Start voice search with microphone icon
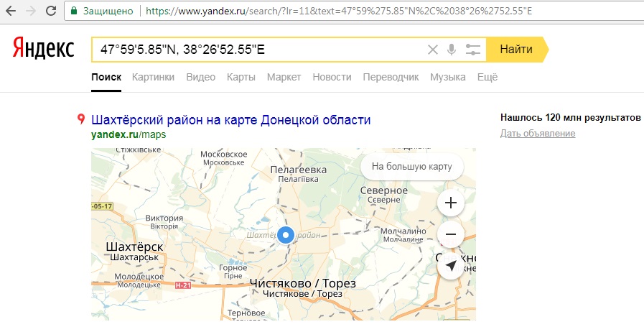Screen dimensions: 644x332 click(452, 50)
